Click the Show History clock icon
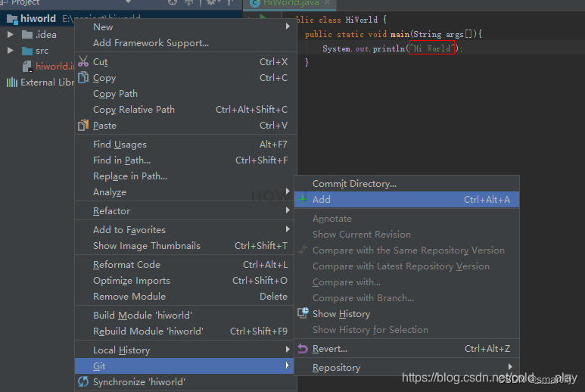585x392 pixels. point(303,313)
